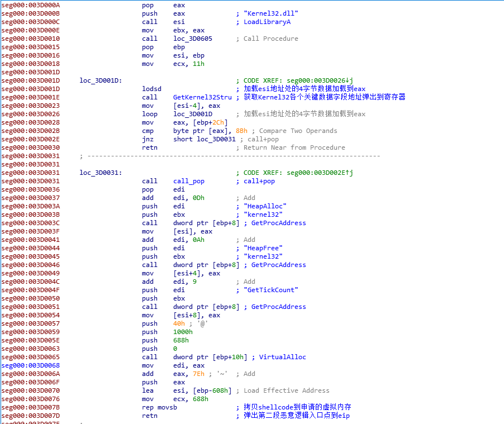This screenshot has width=504, height=424.
Task: Click the shellcode copy Chinese comment
Action: tap(297, 407)
